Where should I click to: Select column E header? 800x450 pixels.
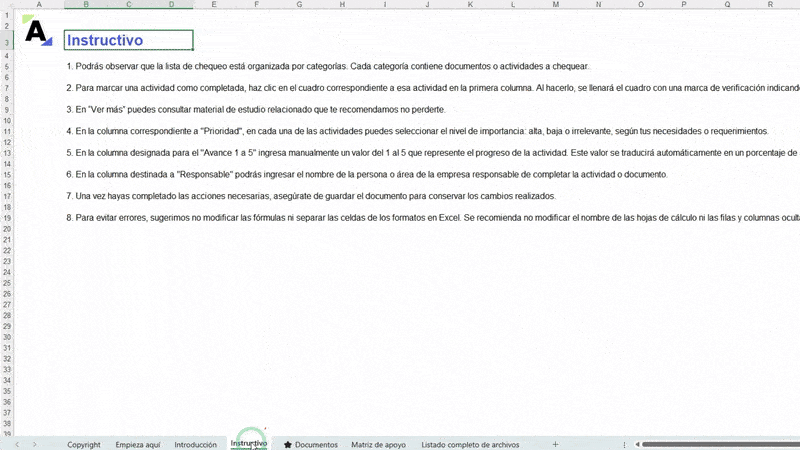point(213,5)
